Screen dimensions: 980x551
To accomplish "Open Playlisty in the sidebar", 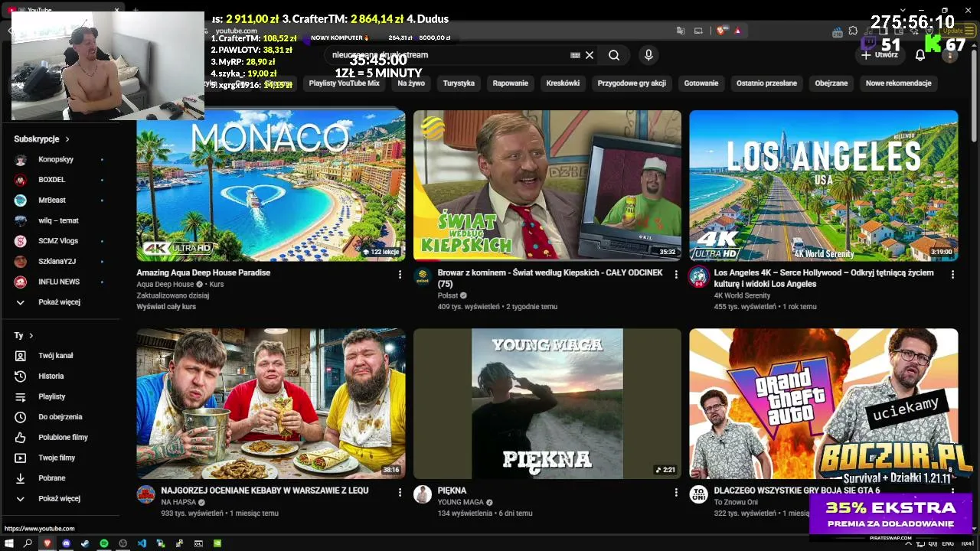I will point(51,396).
